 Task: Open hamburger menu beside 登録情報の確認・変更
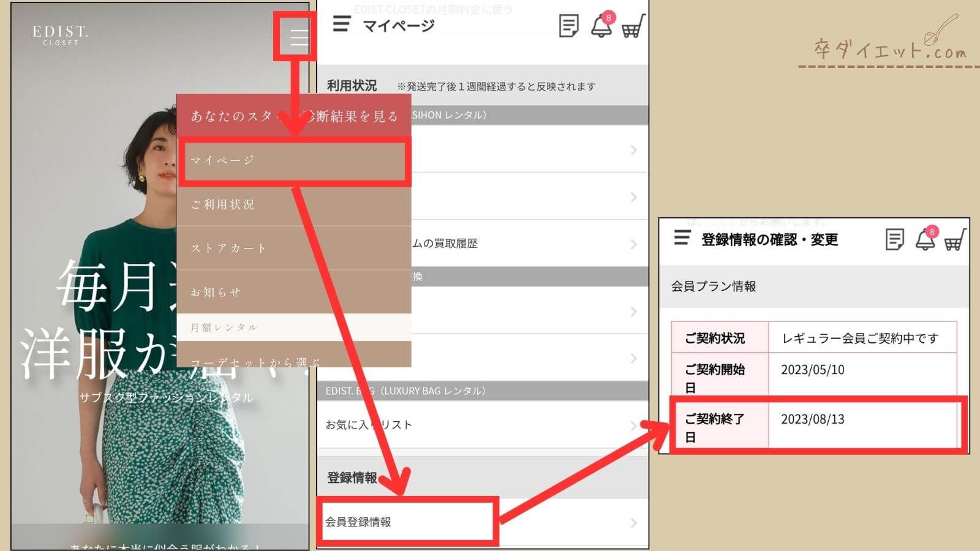(x=682, y=238)
